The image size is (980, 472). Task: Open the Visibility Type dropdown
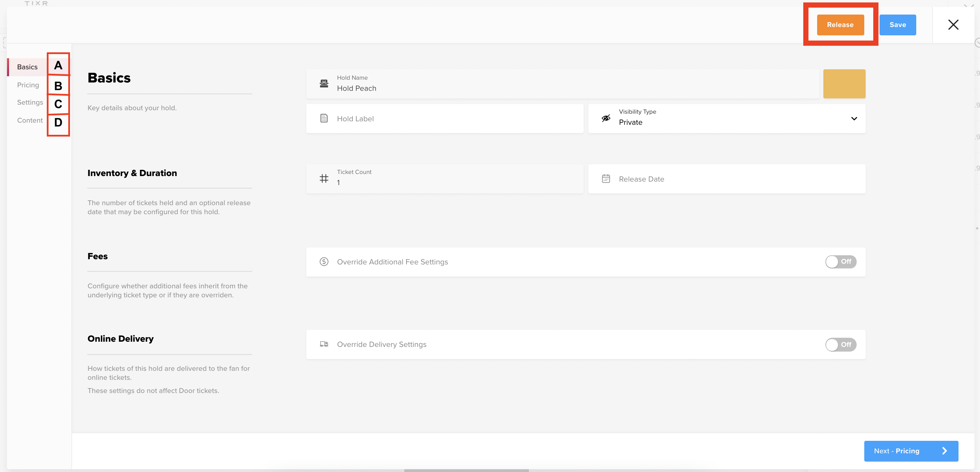coord(726,119)
